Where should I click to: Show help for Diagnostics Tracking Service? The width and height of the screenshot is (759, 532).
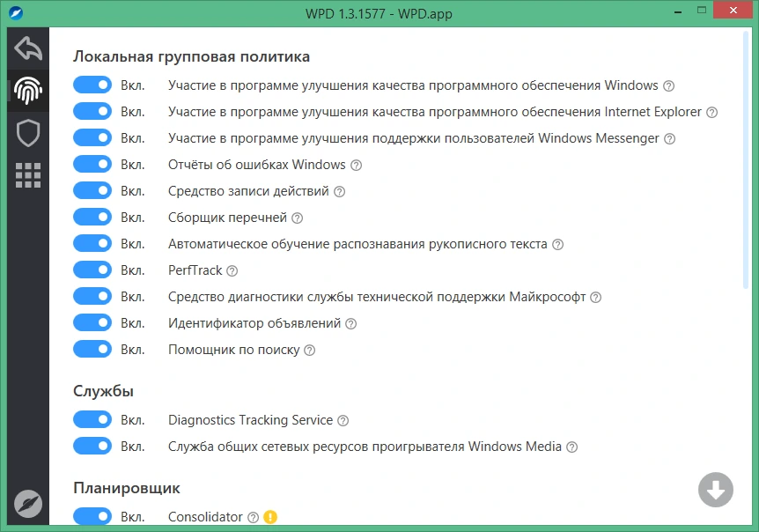point(343,421)
